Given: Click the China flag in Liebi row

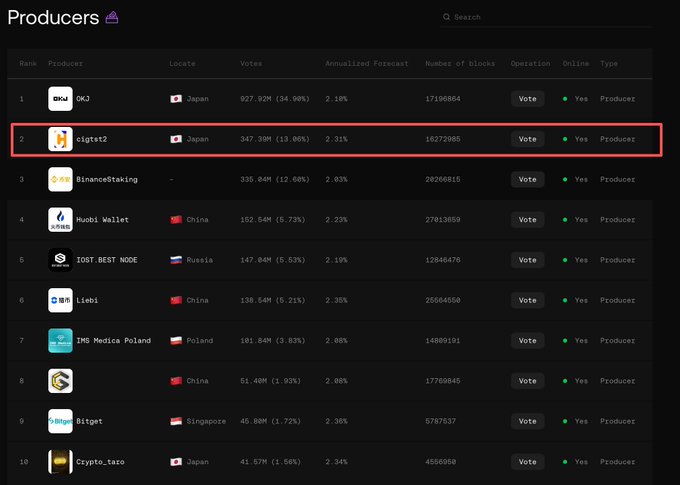Looking at the screenshot, I should coord(176,300).
